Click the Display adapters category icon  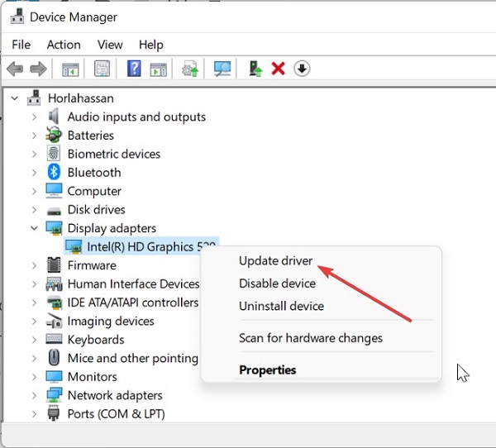tap(54, 228)
